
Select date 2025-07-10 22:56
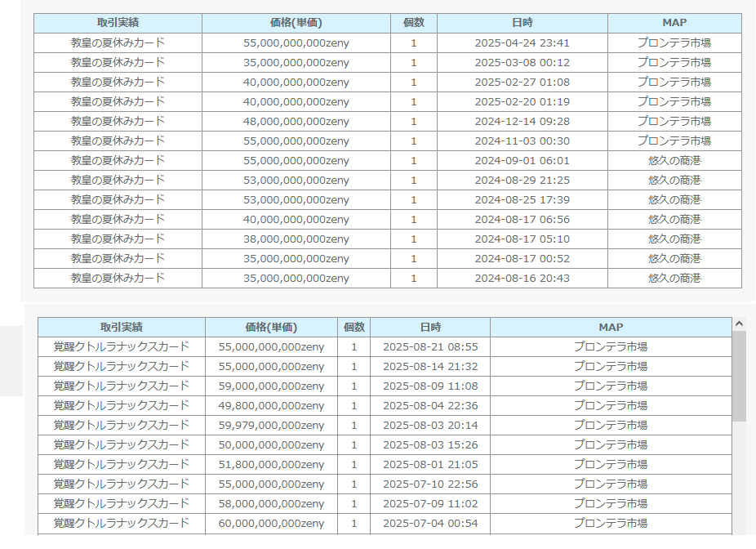(x=430, y=484)
